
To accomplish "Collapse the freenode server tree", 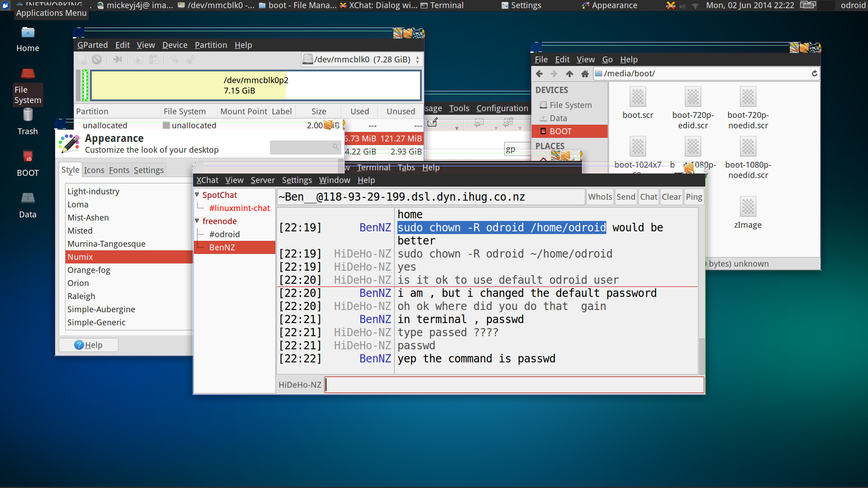I will point(197,221).
